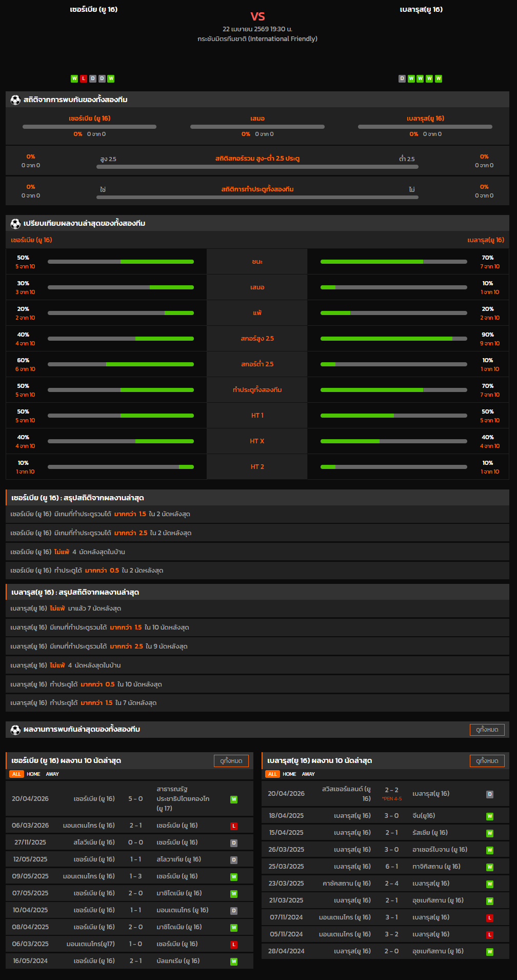
Task: Switch to the ALL tab in Belarus's match list
Action: [272, 774]
